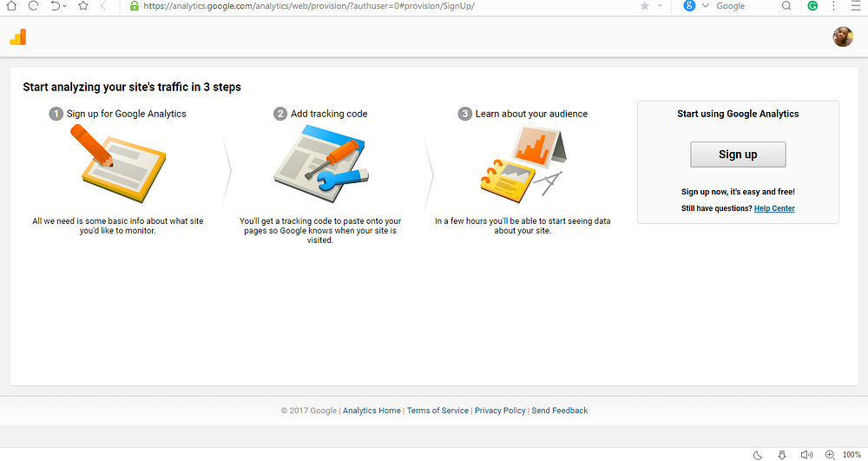Viewport: 868px width, 461px height.
Task: Go back with the back arrow
Action: [x=103, y=5]
